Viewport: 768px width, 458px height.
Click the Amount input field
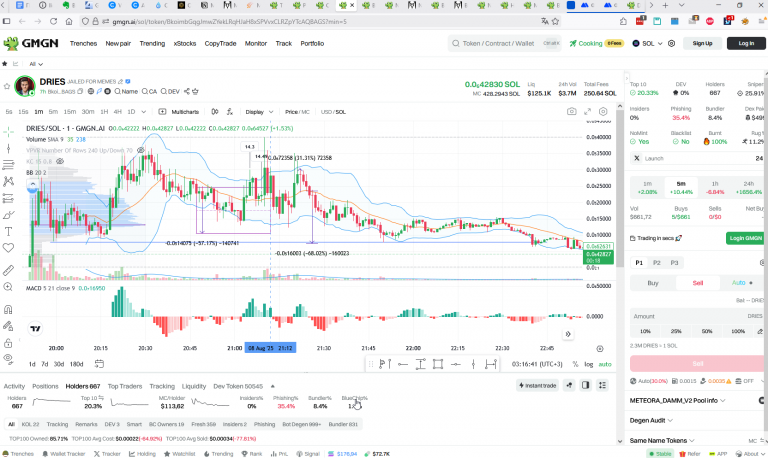point(697,316)
